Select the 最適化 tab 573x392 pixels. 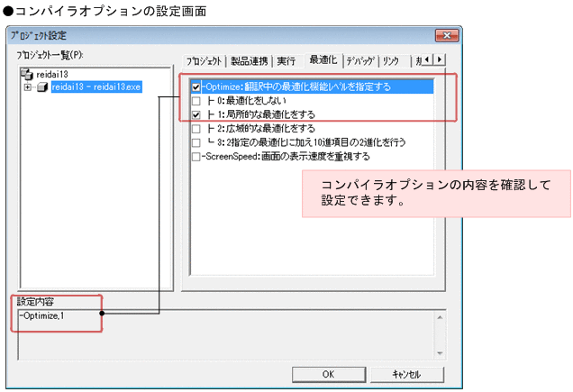(323, 59)
